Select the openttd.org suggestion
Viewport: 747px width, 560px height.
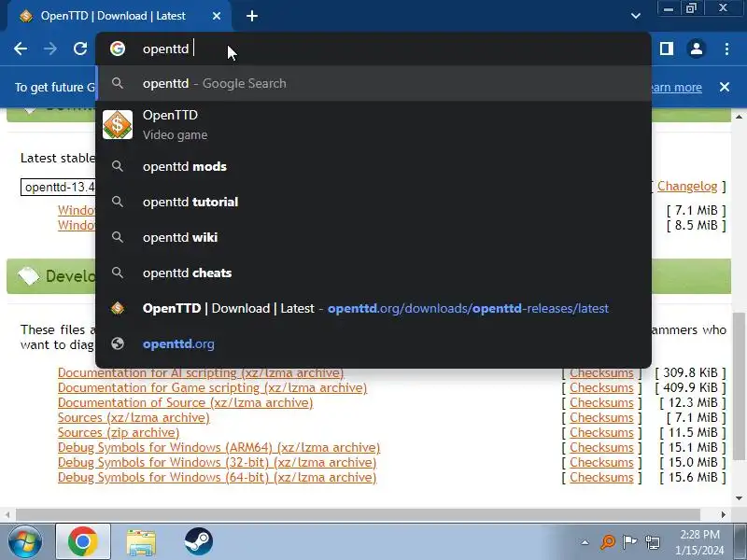373,343
